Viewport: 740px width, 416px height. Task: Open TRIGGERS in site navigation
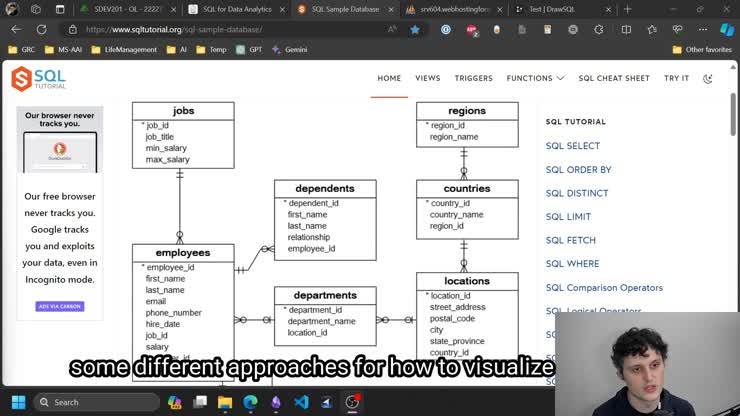pyautogui.click(x=473, y=78)
